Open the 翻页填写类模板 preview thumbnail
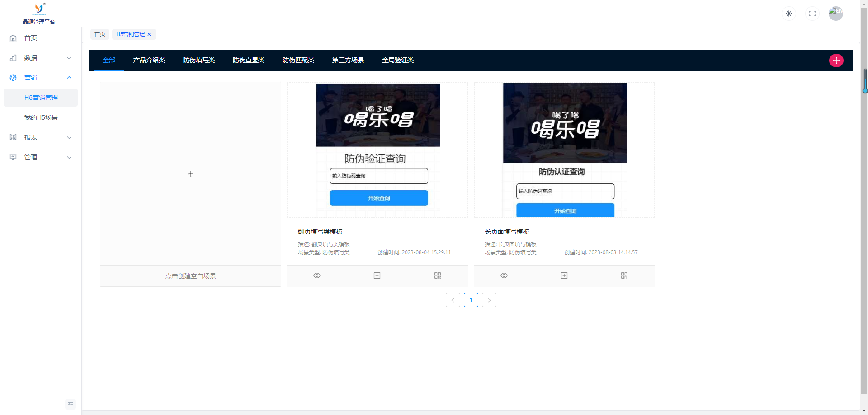Screen dimensions: 868x415 click(x=377, y=150)
